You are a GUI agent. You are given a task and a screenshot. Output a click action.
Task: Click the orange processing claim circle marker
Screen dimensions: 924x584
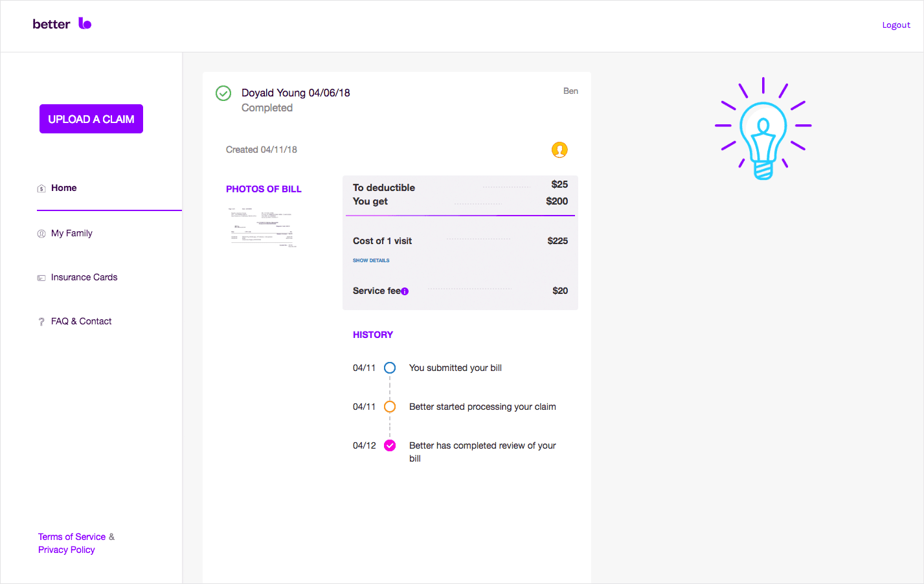[x=389, y=407]
